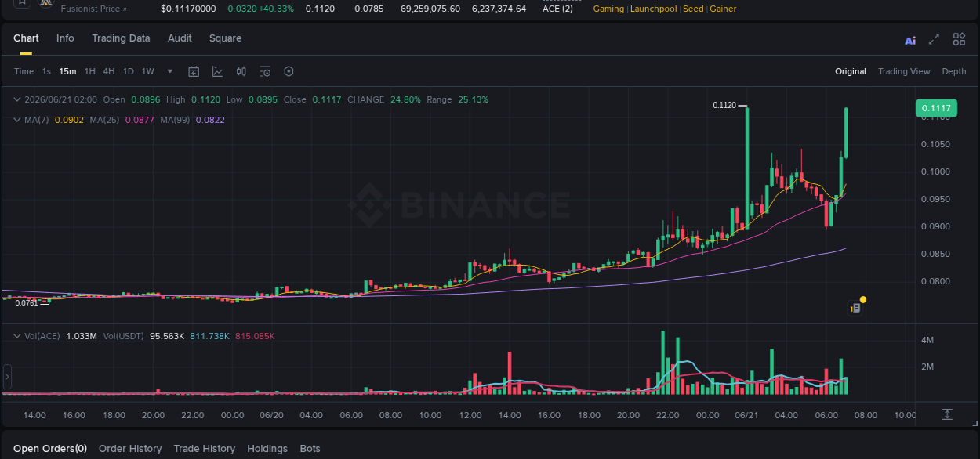Open the Audit tab
The height and width of the screenshot is (459, 980).
point(180,38)
